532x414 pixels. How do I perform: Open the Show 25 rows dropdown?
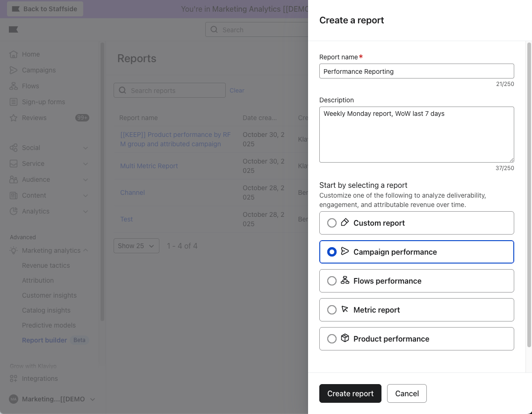pos(136,246)
